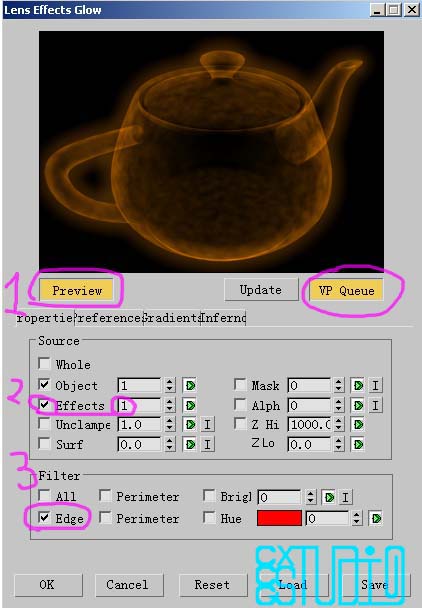
Task: Switch to the Preferences tab
Action: tap(109, 318)
